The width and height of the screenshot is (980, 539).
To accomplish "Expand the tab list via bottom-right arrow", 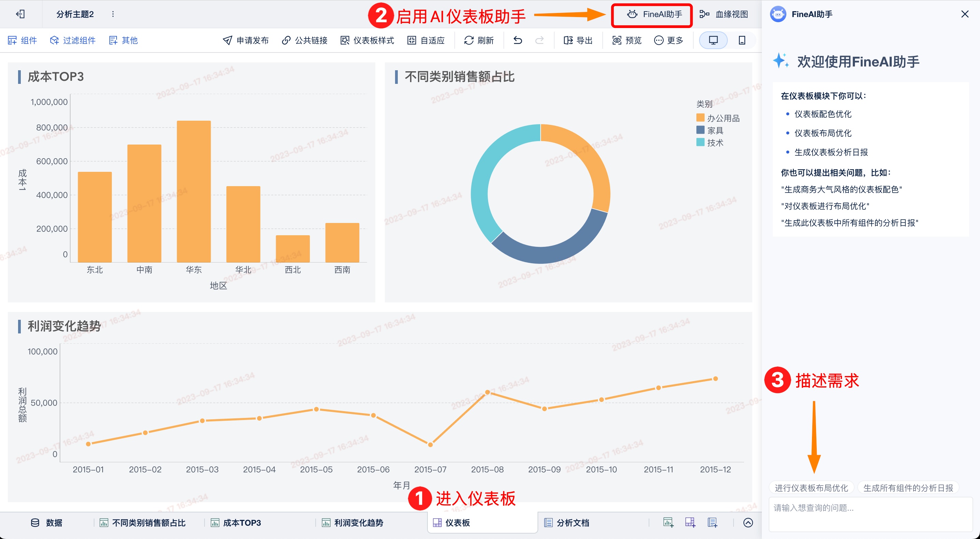I will tap(748, 522).
